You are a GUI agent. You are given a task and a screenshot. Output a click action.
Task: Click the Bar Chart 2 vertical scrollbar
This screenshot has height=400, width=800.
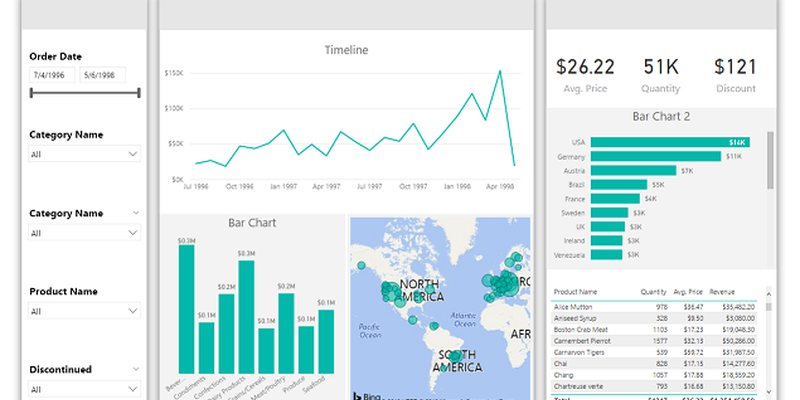pos(768,160)
